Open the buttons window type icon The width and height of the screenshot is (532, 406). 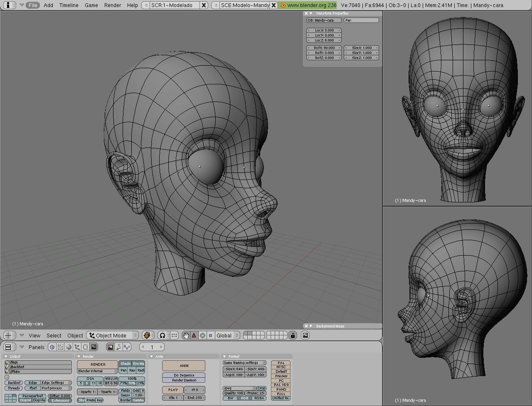tap(8, 347)
